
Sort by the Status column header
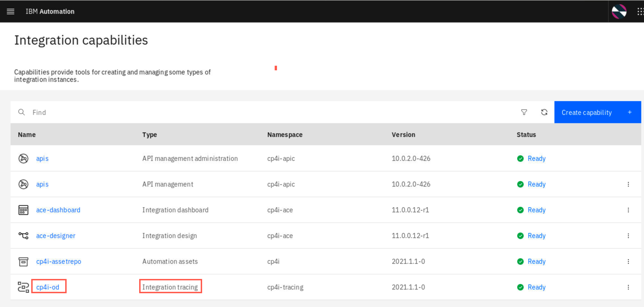526,135
